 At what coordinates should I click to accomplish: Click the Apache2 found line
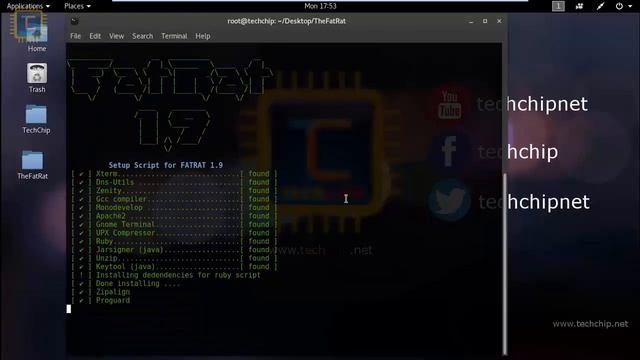(174, 216)
